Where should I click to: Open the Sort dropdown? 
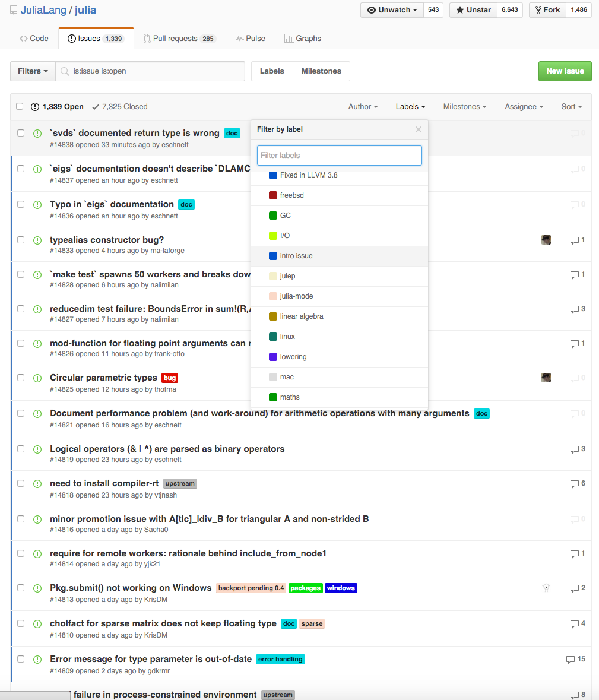pos(572,107)
